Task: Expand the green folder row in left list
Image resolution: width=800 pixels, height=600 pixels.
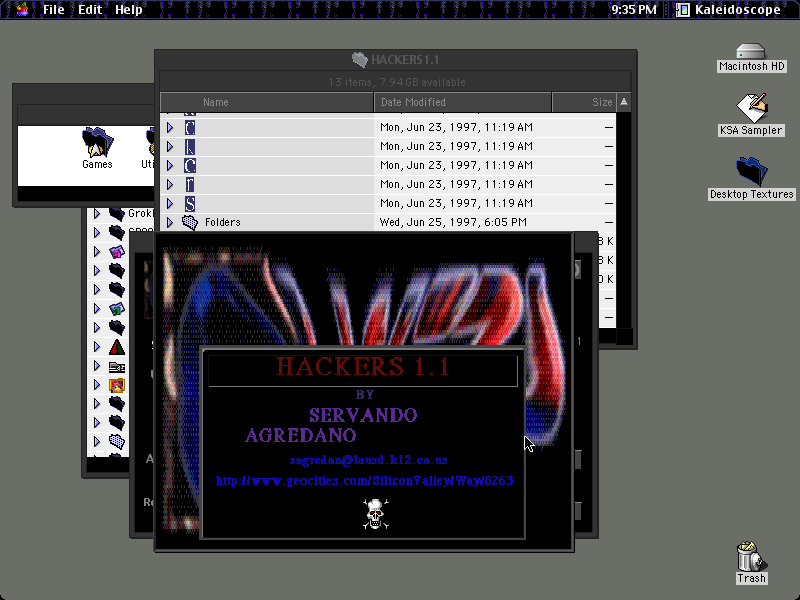Action: [97, 309]
